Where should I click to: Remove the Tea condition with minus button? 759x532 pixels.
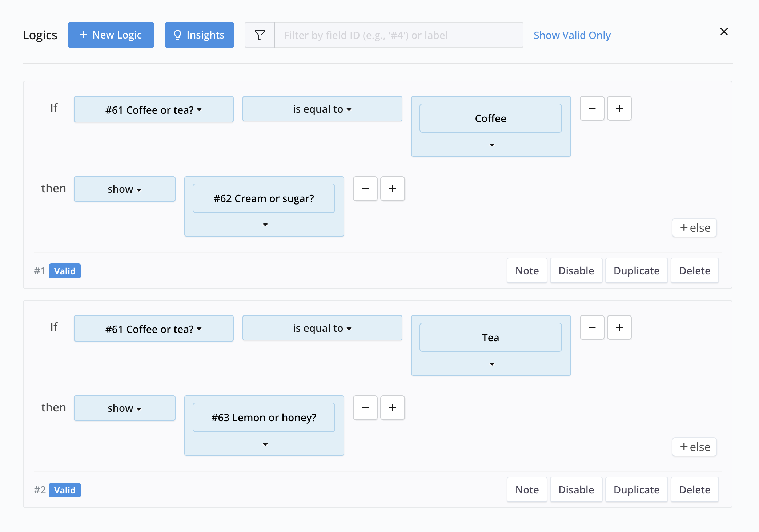pos(592,327)
